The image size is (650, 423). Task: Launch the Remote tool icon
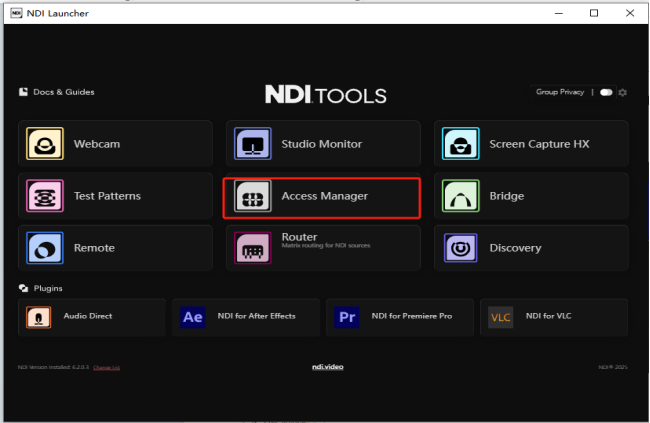[45, 248]
